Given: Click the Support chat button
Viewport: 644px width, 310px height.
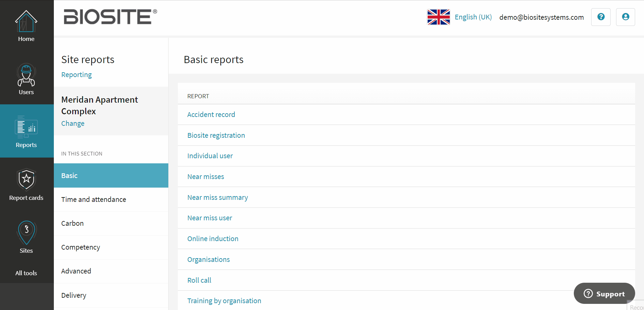Looking at the screenshot, I should click(604, 293).
